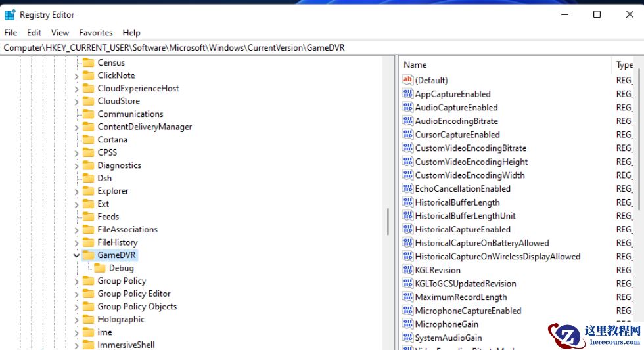
Task: Select the EchoCancellationEnabled DWORD icon
Action: 407,188
